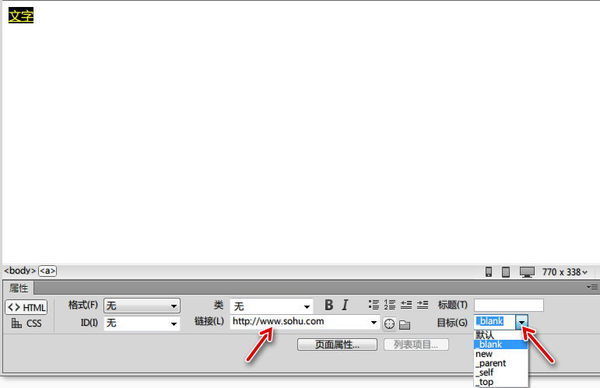Toggle Bold formatting button
Screen dimensions: 600x388
coord(329,305)
